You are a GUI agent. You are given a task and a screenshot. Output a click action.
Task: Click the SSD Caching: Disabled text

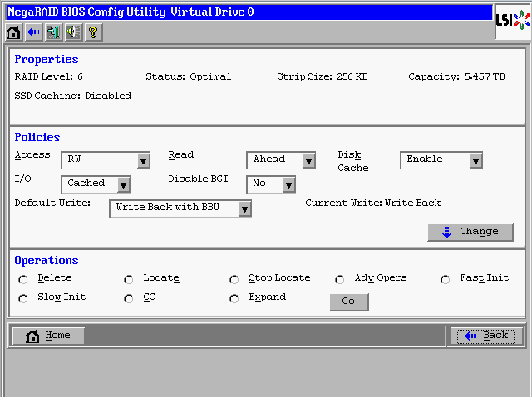pos(73,96)
